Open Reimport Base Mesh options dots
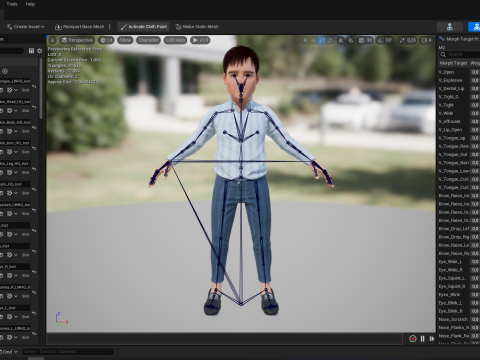The height and width of the screenshot is (360, 480). tap(110, 27)
